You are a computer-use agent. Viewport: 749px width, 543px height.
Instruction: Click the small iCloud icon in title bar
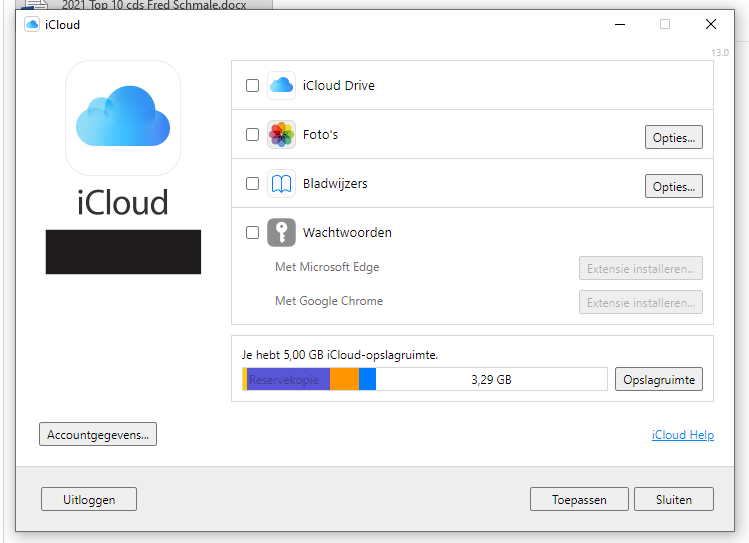pyautogui.click(x=32, y=24)
